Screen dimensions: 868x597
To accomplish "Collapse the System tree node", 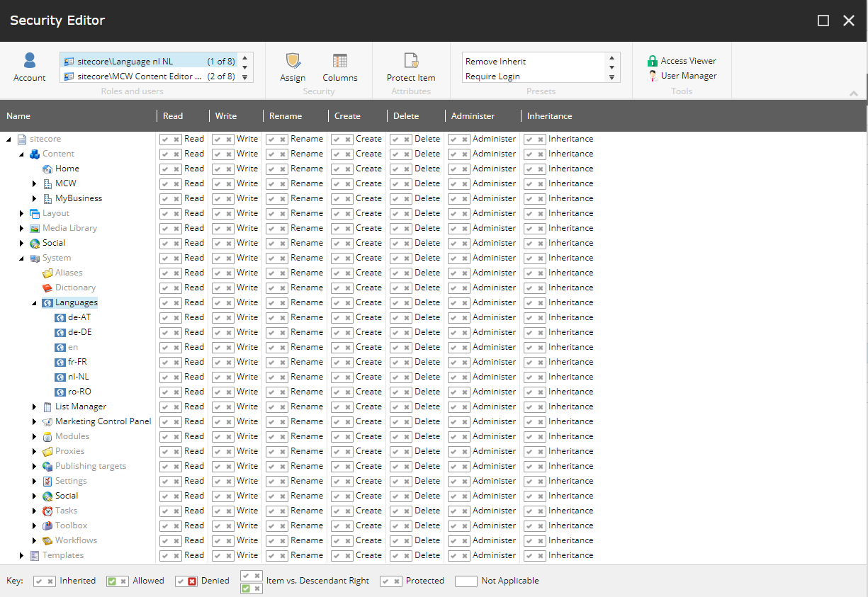I will tap(22, 258).
